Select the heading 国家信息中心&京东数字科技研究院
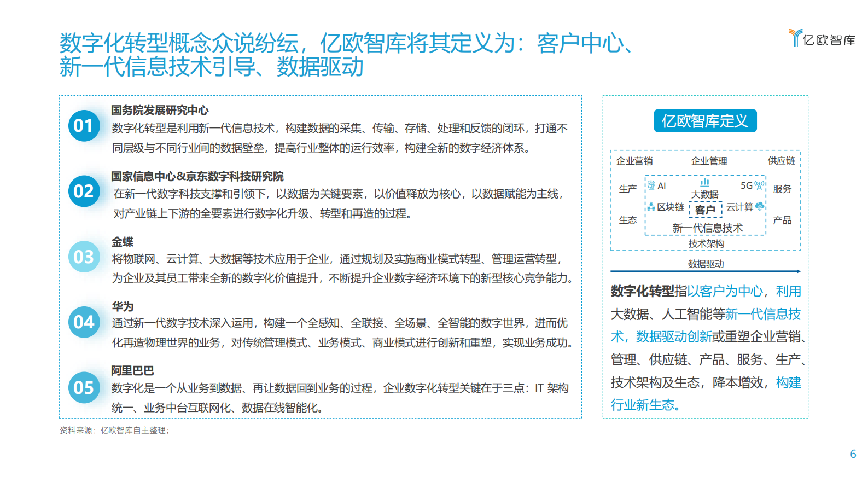 coord(197,177)
